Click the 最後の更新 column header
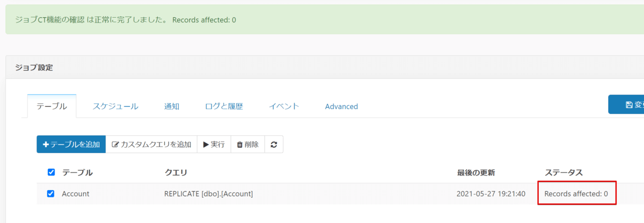Screen dimensions: 644x223 pos(475,172)
